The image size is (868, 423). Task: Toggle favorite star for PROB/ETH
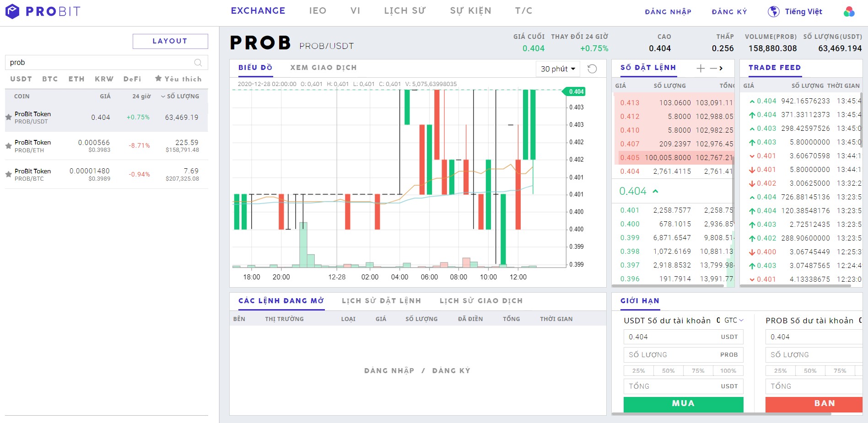(x=8, y=146)
